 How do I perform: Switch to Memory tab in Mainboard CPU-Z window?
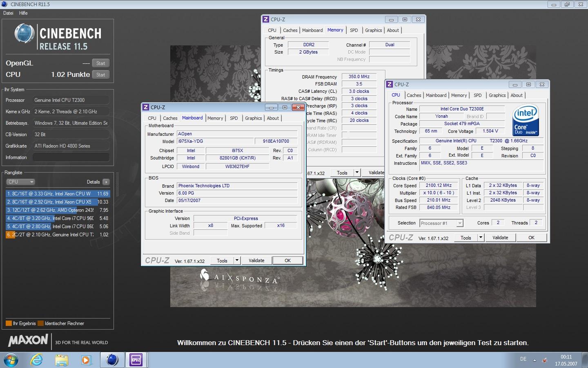(x=215, y=118)
